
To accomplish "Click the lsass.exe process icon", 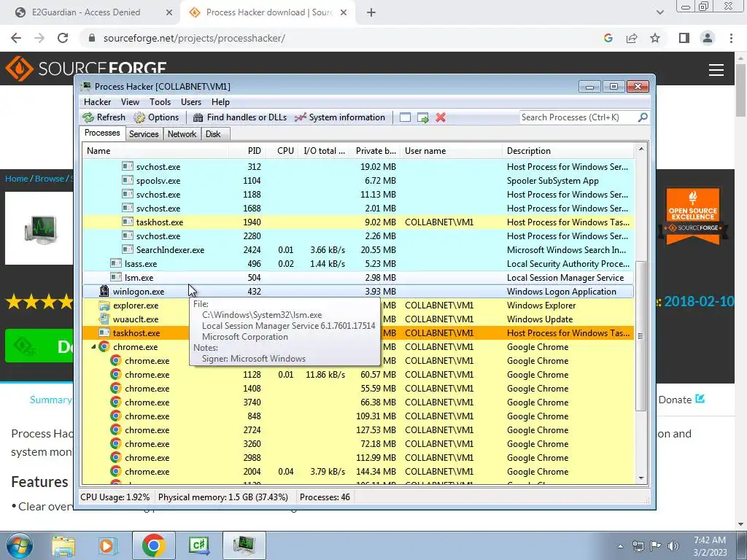I will [116, 263].
